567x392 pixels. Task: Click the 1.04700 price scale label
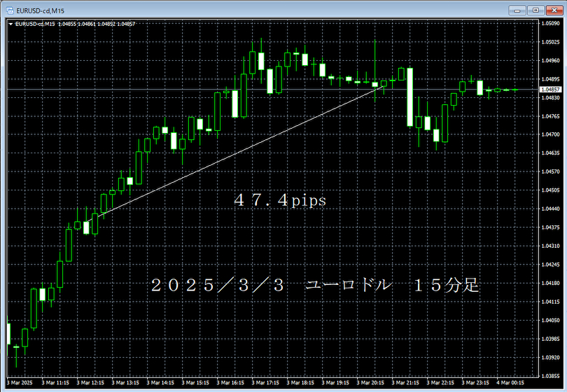click(550, 134)
